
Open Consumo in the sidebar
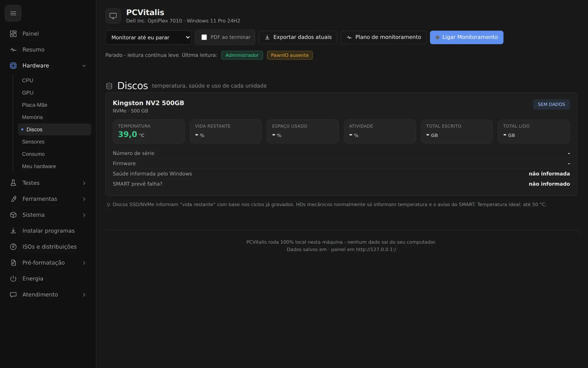click(x=54, y=154)
